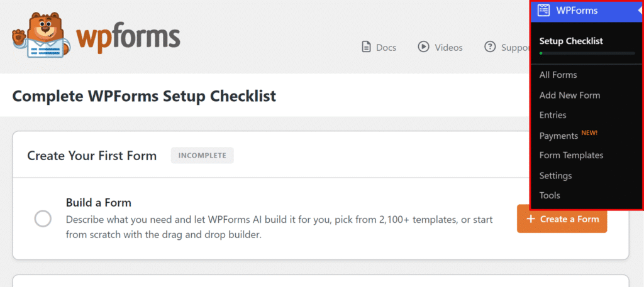Viewport: 644px width, 287px height.
Task: Open Tools in WPForms sidebar
Action: (x=550, y=195)
